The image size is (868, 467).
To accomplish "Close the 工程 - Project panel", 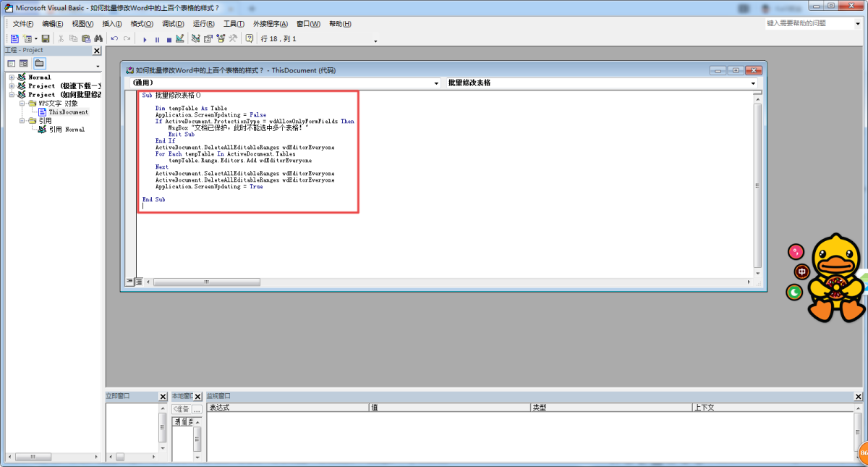I will coord(97,51).
